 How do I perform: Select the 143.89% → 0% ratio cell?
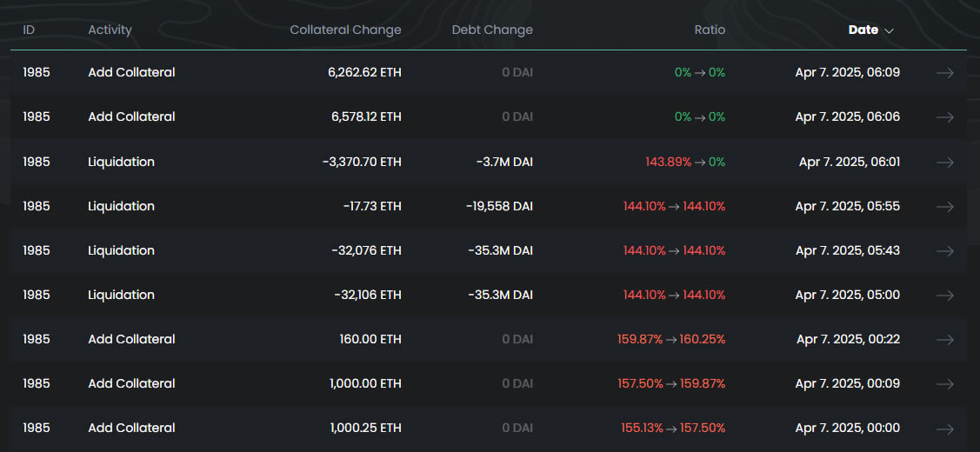684,162
